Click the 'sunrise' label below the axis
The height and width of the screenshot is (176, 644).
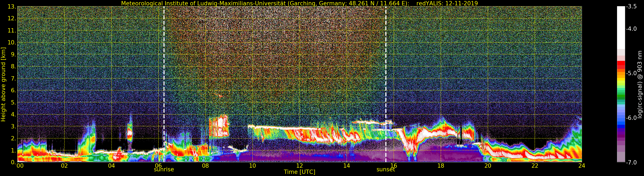(164, 170)
